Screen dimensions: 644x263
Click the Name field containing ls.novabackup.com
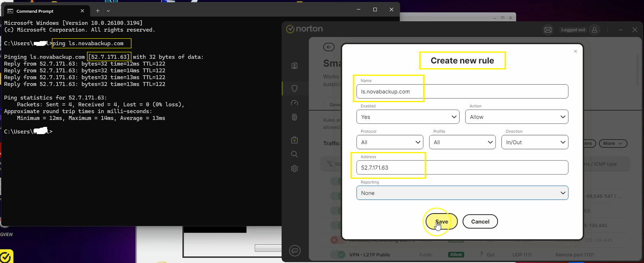(462, 91)
